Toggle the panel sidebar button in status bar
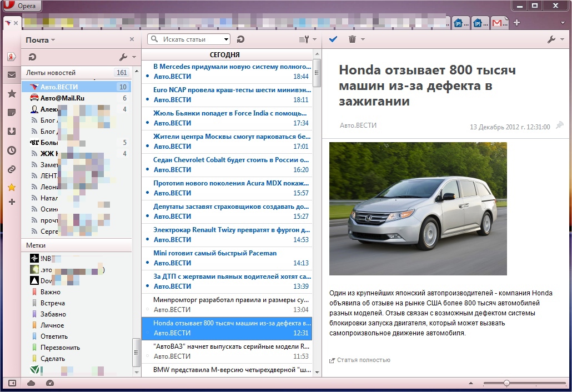Image resolution: width=572 pixels, height=392 pixels. (x=11, y=383)
